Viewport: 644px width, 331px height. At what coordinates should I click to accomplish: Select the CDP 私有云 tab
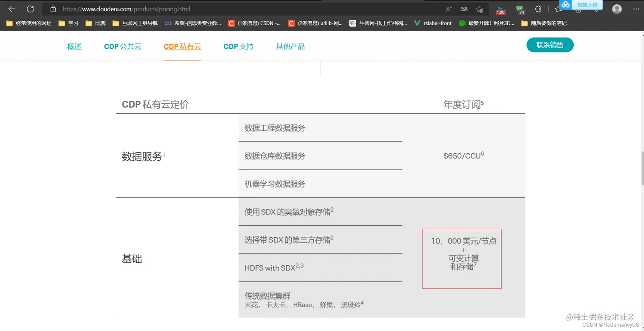[x=182, y=46]
